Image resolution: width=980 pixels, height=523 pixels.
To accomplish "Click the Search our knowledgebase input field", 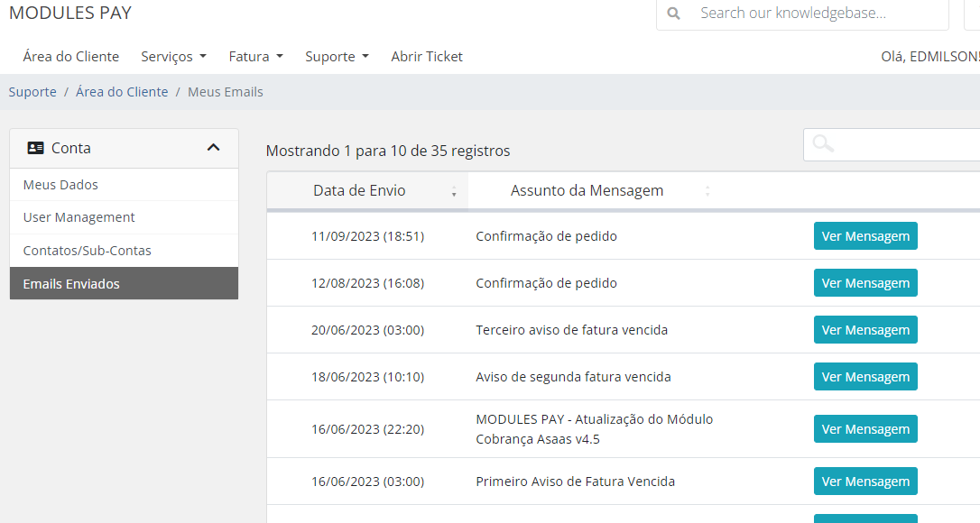I will coord(817,14).
